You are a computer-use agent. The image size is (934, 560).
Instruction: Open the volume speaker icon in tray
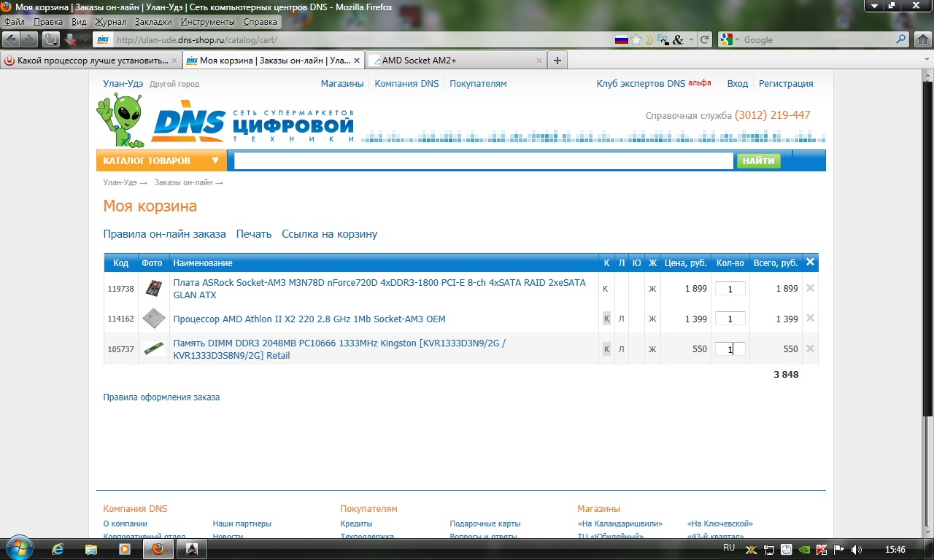coord(856,549)
